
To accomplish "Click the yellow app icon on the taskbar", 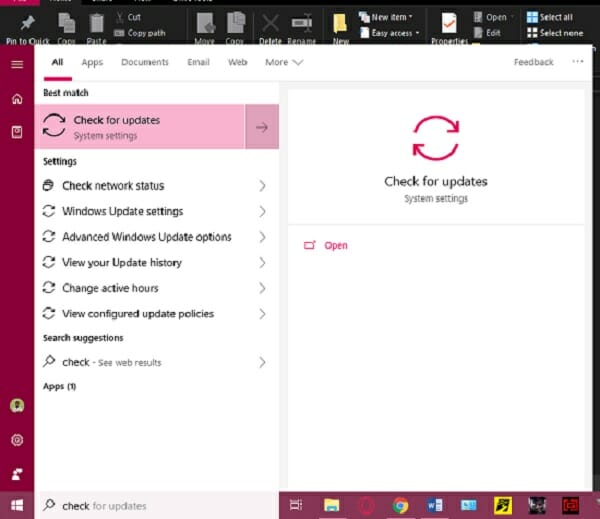I will click(502, 505).
